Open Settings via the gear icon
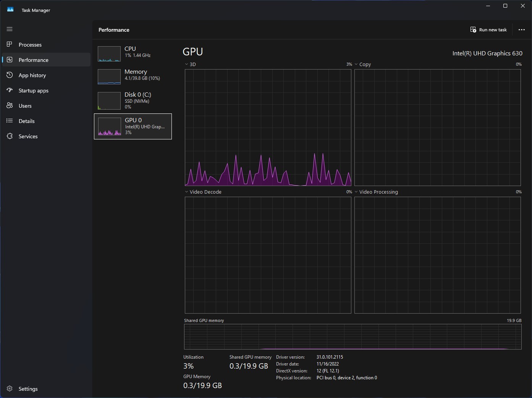This screenshot has height=398, width=532. (10, 389)
